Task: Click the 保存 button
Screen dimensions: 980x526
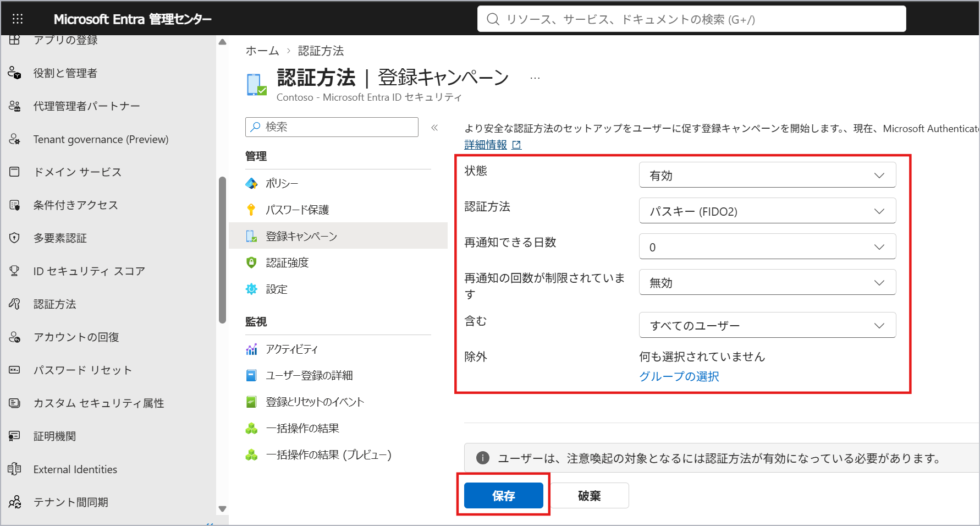Action: [x=503, y=495]
